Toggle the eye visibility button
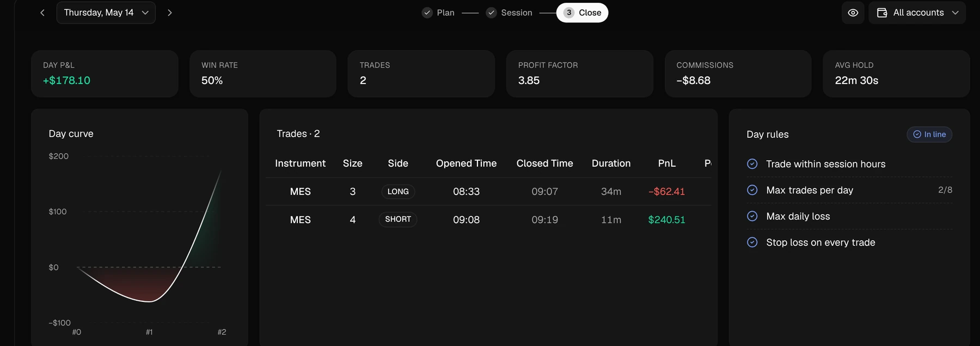 pyautogui.click(x=853, y=13)
